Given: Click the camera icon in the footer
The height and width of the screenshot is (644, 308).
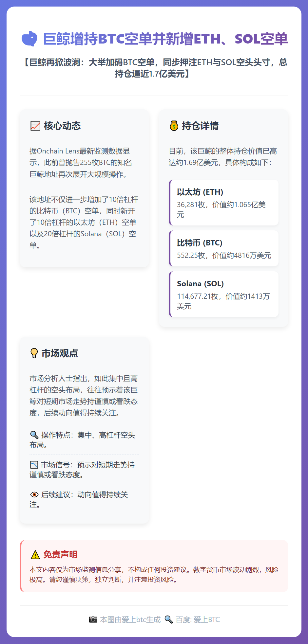Looking at the screenshot, I should click(x=93, y=619).
